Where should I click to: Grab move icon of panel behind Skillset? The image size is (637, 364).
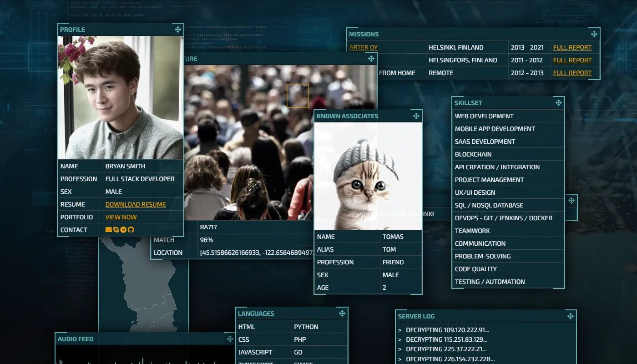coord(571,201)
